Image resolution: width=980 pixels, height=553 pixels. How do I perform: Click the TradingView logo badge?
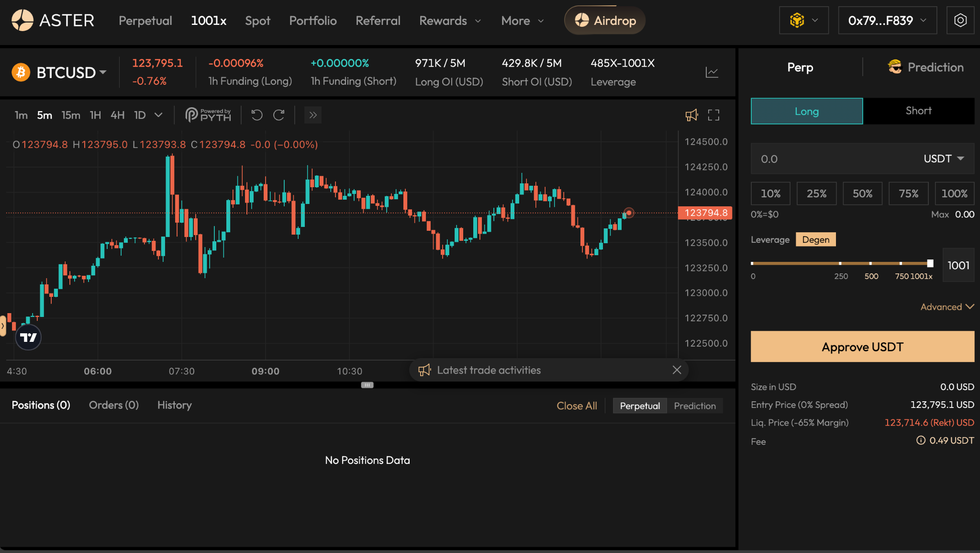click(x=28, y=338)
